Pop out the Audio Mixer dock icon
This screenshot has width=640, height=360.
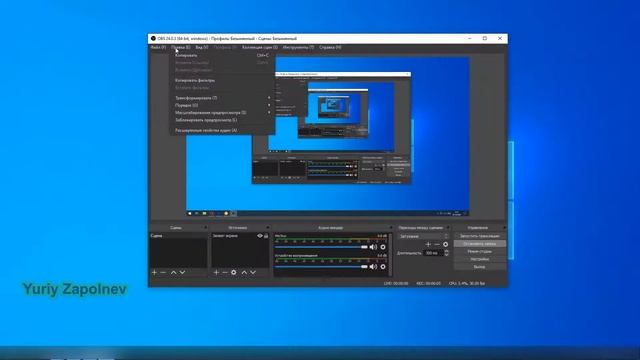point(391,228)
